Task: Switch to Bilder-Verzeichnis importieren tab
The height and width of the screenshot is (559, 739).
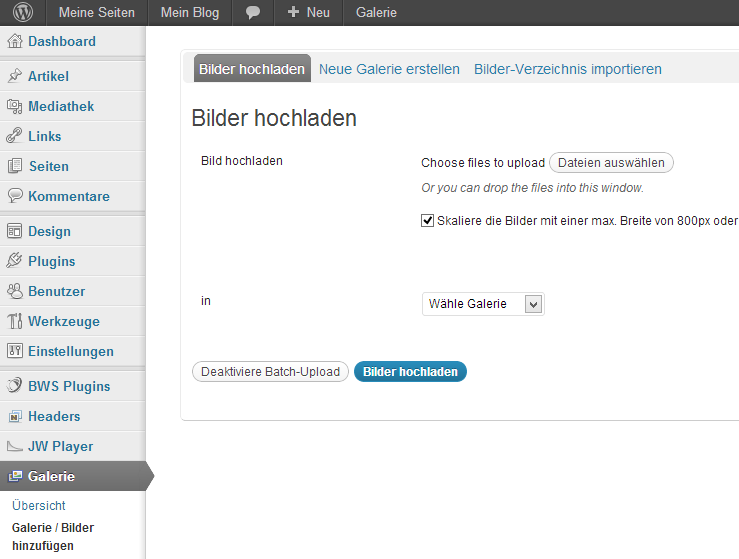Action: [567, 69]
